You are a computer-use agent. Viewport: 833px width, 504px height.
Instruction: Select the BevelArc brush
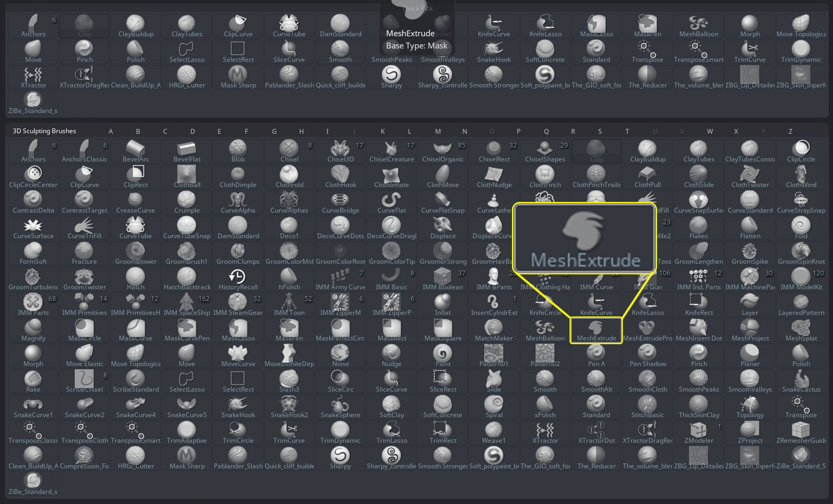135,152
